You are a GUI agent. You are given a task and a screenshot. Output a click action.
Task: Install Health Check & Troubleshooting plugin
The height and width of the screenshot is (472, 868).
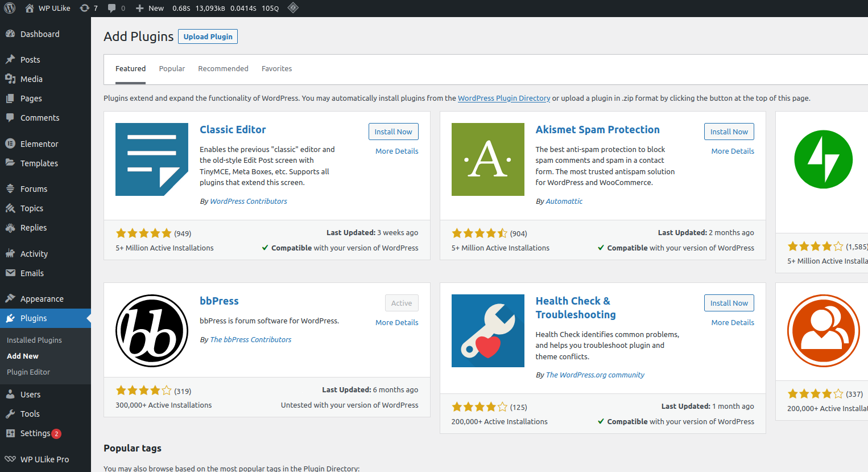click(x=729, y=303)
